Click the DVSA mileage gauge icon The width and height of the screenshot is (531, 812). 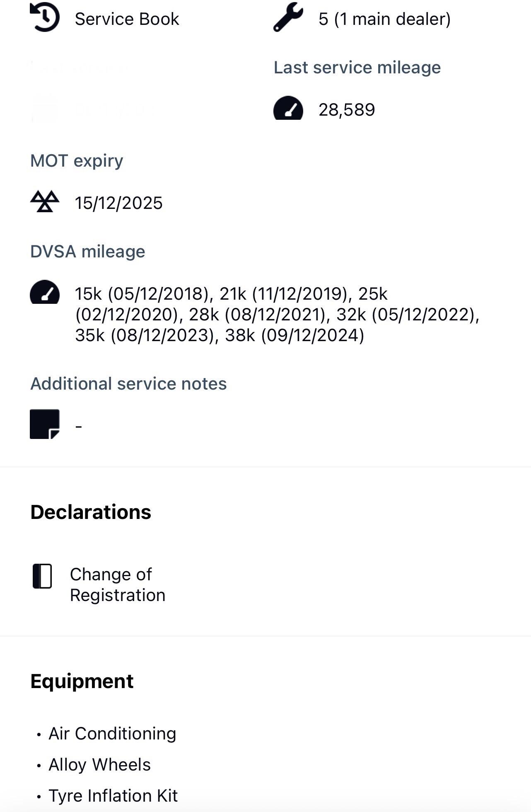click(x=45, y=293)
